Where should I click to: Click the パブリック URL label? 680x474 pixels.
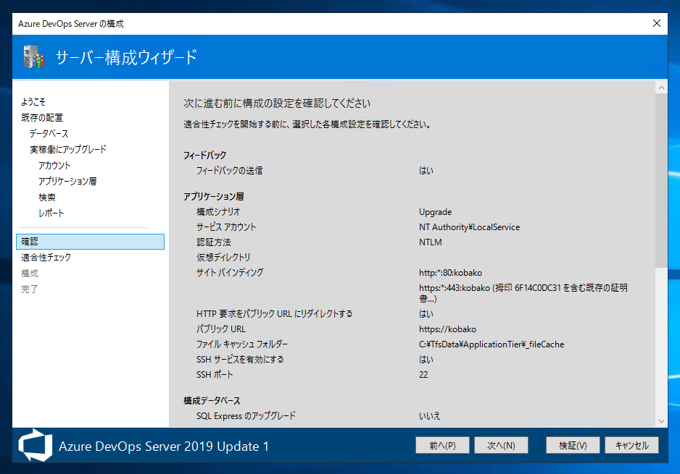tap(221, 329)
